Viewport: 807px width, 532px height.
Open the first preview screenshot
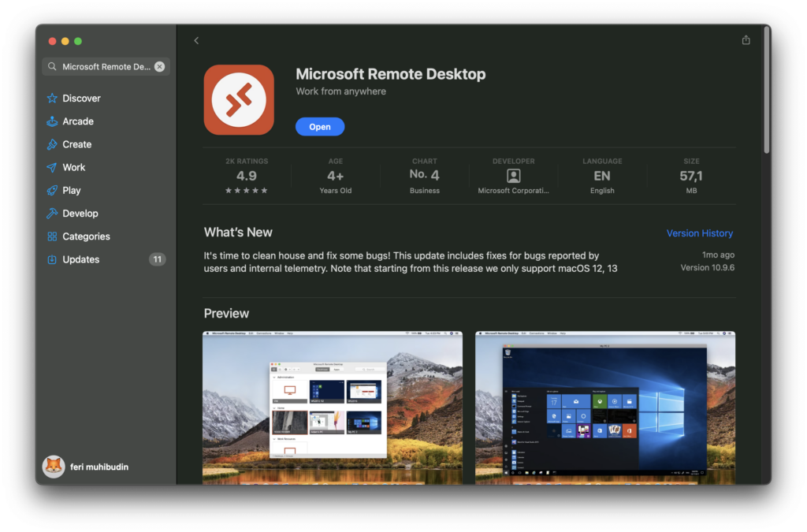point(333,407)
